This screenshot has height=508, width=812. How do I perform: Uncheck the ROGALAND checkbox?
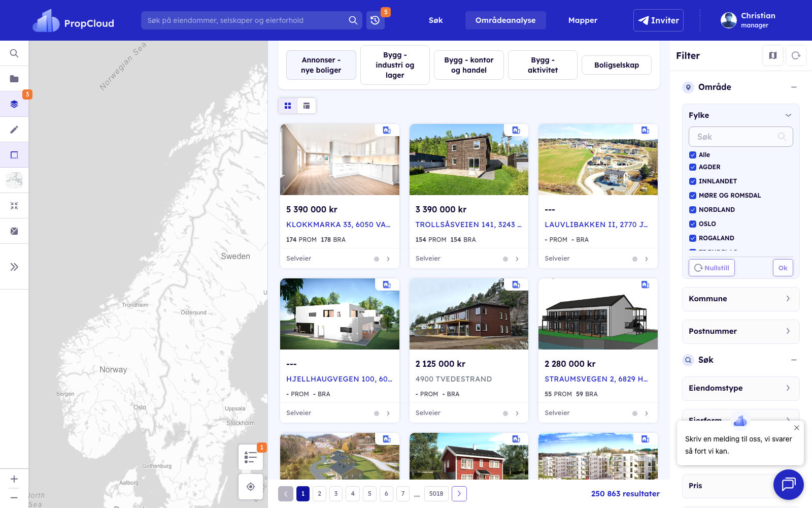[x=693, y=238]
